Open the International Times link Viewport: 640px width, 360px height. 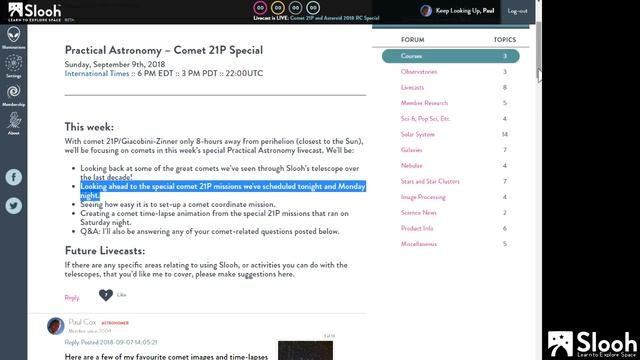click(x=97, y=73)
